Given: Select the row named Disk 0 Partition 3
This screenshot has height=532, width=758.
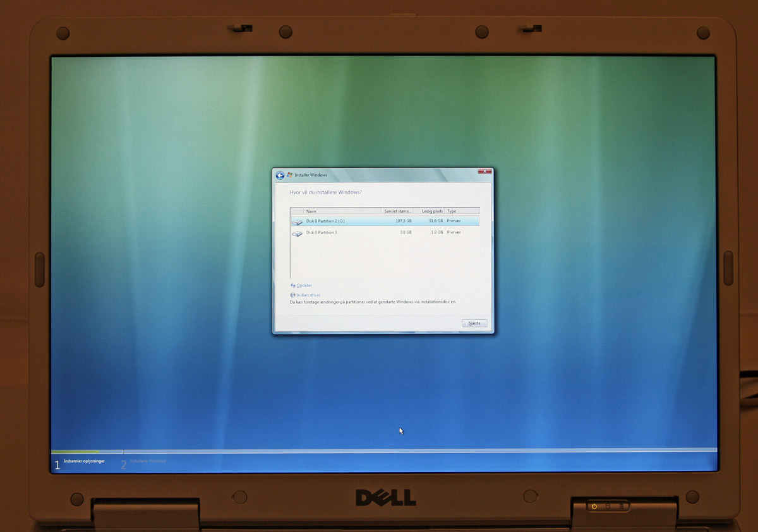Looking at the screenshot, I should click(385, 233).
